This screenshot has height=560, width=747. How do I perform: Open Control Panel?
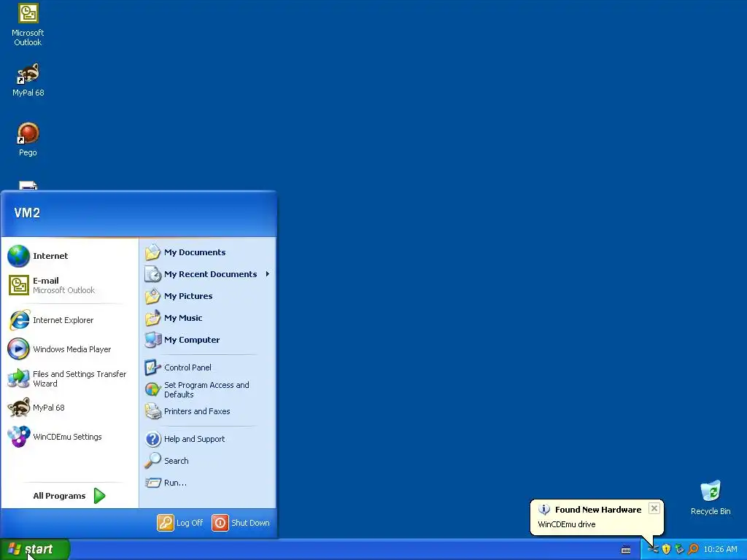click(208, 367)
